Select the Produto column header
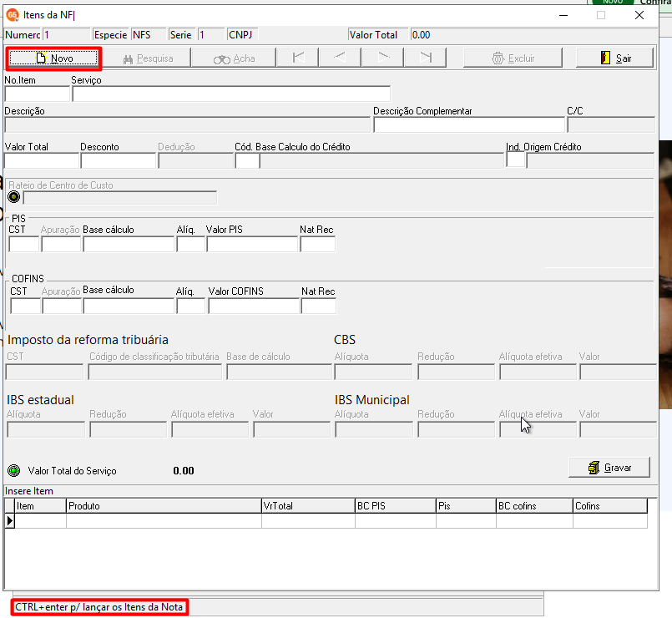The height and width of the screenshot is (618, 672). pyautogui.click(x=164, y=506)
